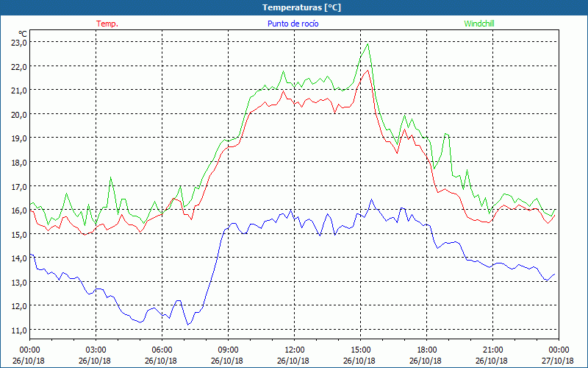Screen dimensions: 588x368
Task: Click the 15:00 time axis label
Action: coord(360,350)
